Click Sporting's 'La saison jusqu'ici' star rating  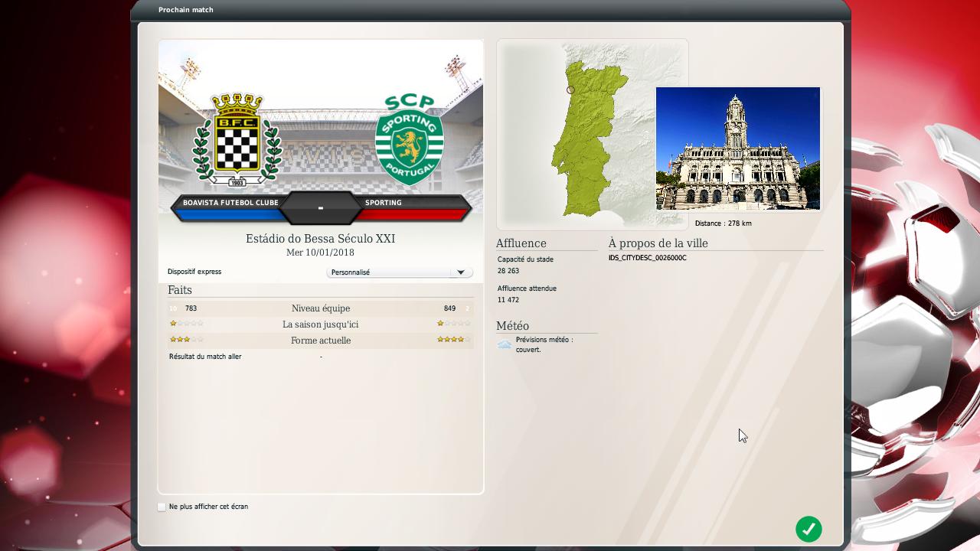tap(454, 324)
